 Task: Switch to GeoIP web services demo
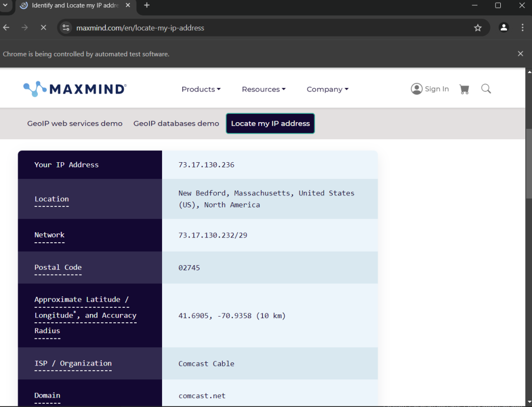click(75, 123)
